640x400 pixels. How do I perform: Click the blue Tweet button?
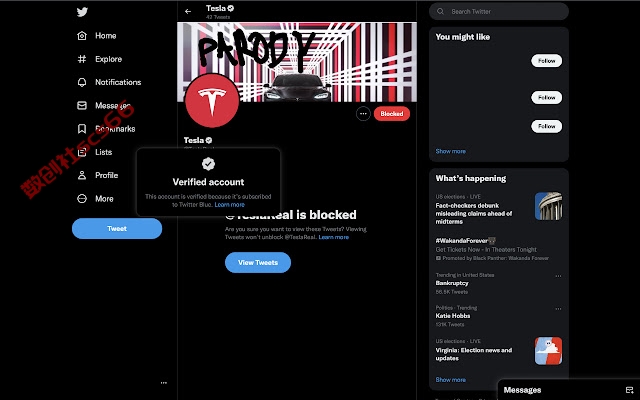point(117,229)
